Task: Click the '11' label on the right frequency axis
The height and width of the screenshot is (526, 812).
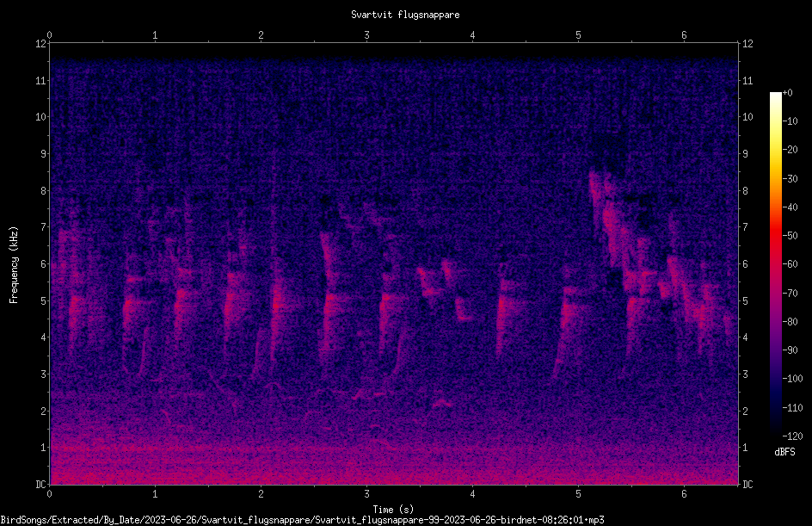Action: click(x=747, y=80)
